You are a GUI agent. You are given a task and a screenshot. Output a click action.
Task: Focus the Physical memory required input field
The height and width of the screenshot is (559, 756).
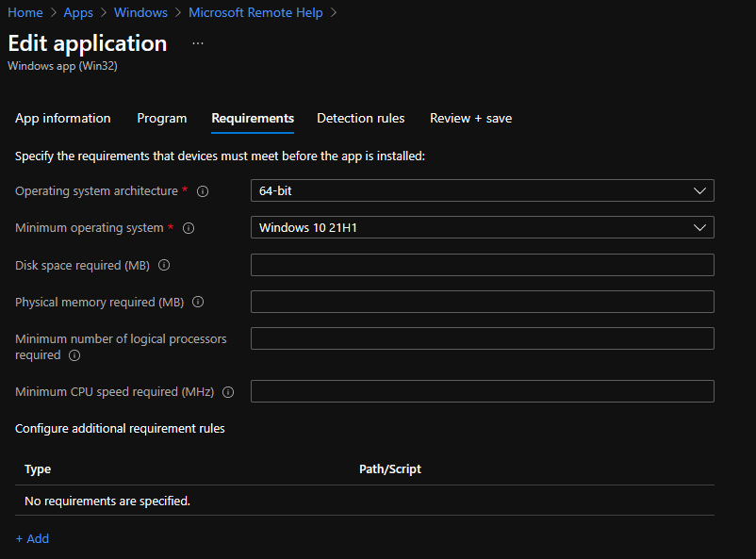[x=482, y=302]
